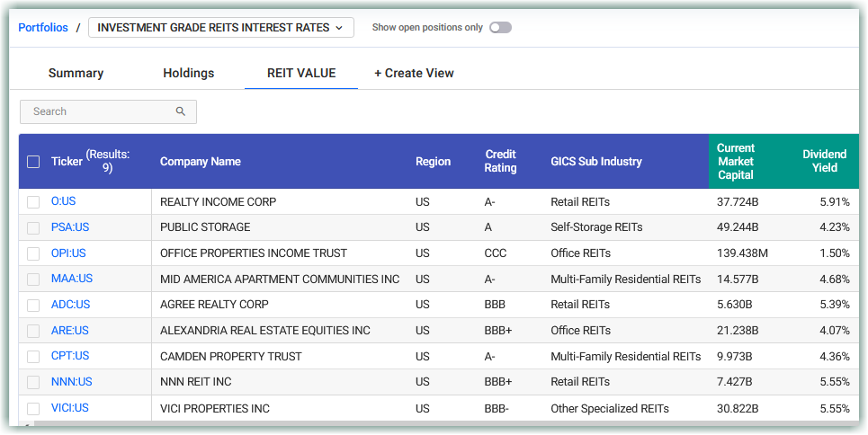
Task: Tick the checkbox for PSA:US row
Action: pos(33,227)
